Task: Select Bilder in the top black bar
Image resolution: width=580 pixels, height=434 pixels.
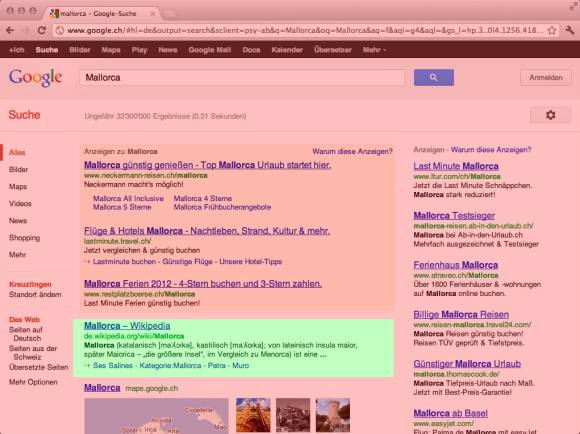Action: [x=80, y=50]
